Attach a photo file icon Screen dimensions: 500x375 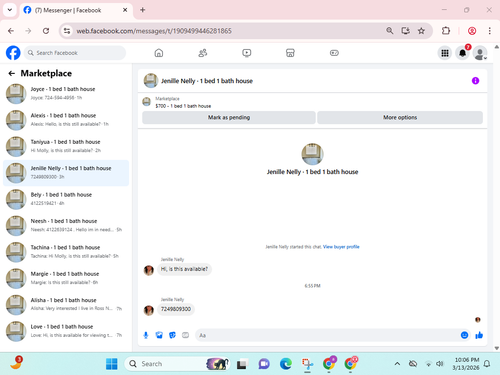coord(159,335)
